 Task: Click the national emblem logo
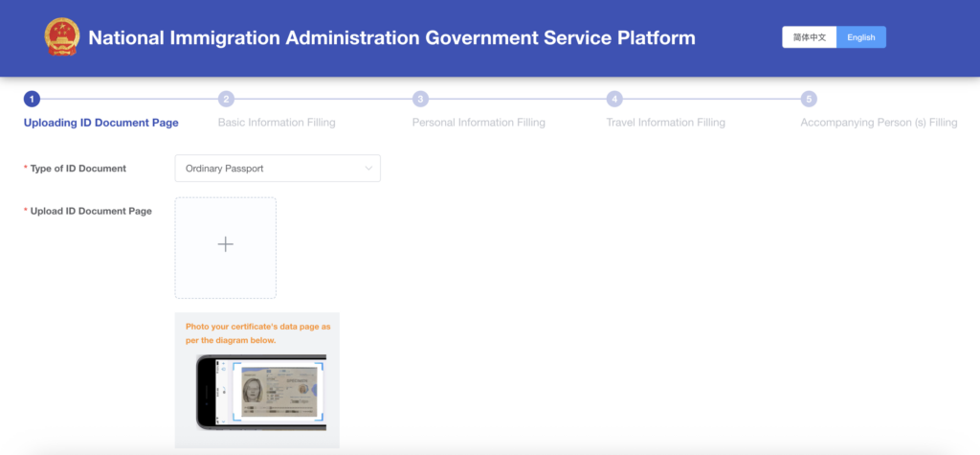(62, 37)
